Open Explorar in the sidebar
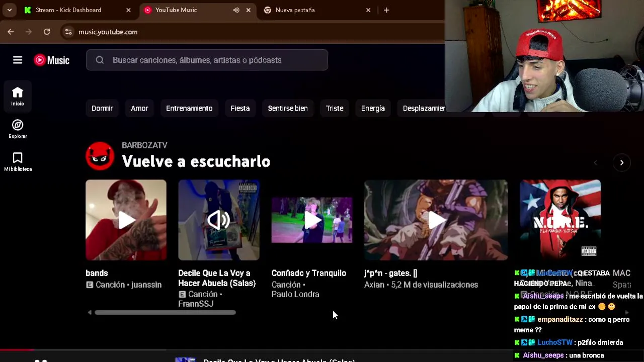The image size is (644, 362). 18,129
